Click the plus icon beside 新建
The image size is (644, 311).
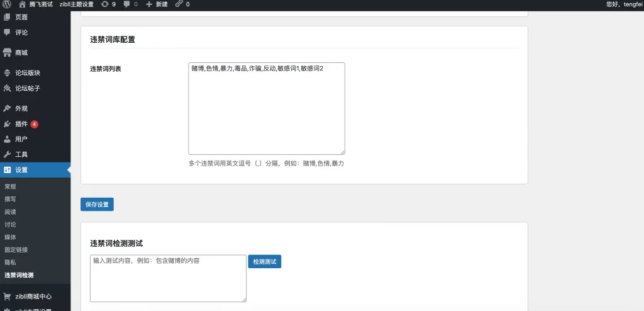pos(149,4)
